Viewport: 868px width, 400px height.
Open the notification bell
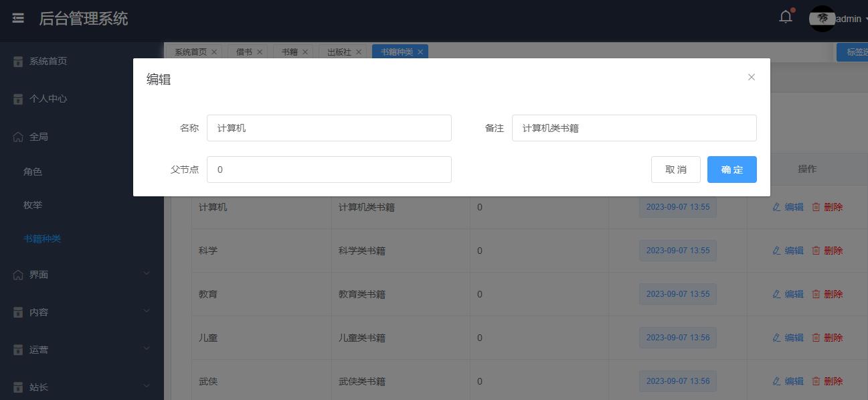(786, 17)
